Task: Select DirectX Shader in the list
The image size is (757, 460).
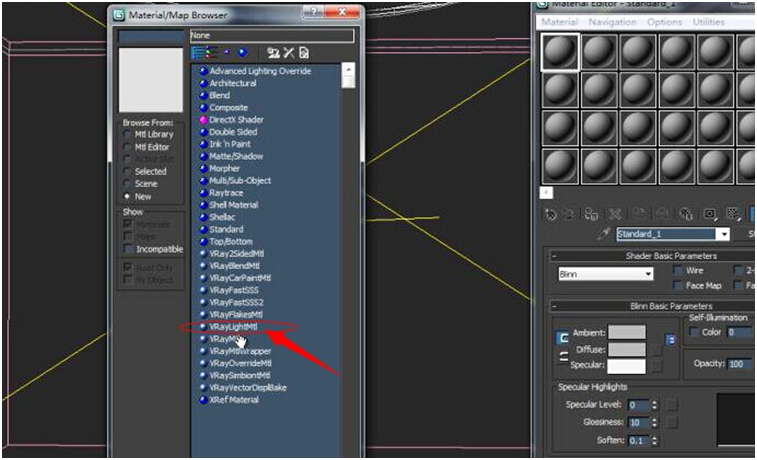Action: pyautogui.click(x=236, y=120)
